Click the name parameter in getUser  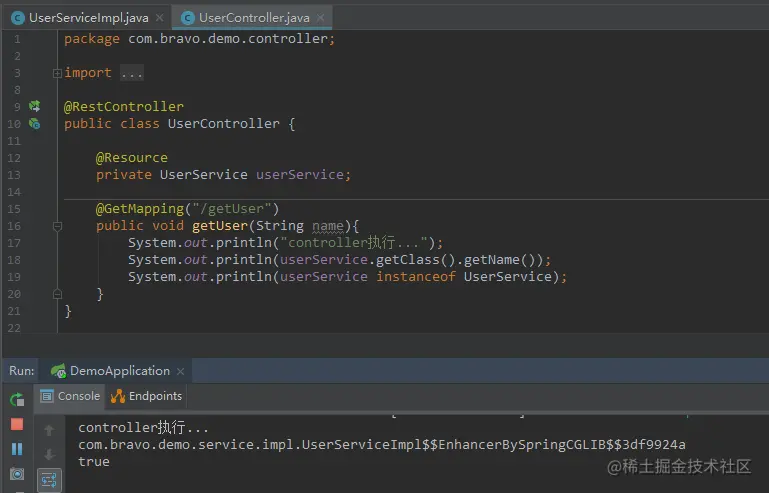(328, 226)
